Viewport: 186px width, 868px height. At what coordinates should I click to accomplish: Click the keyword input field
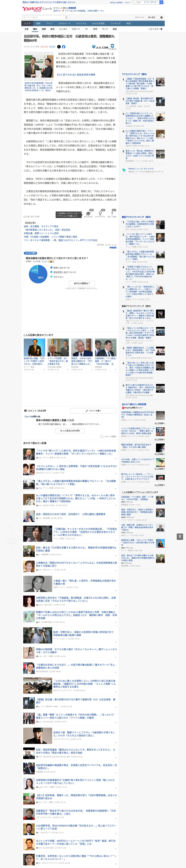tap(44, 17)
